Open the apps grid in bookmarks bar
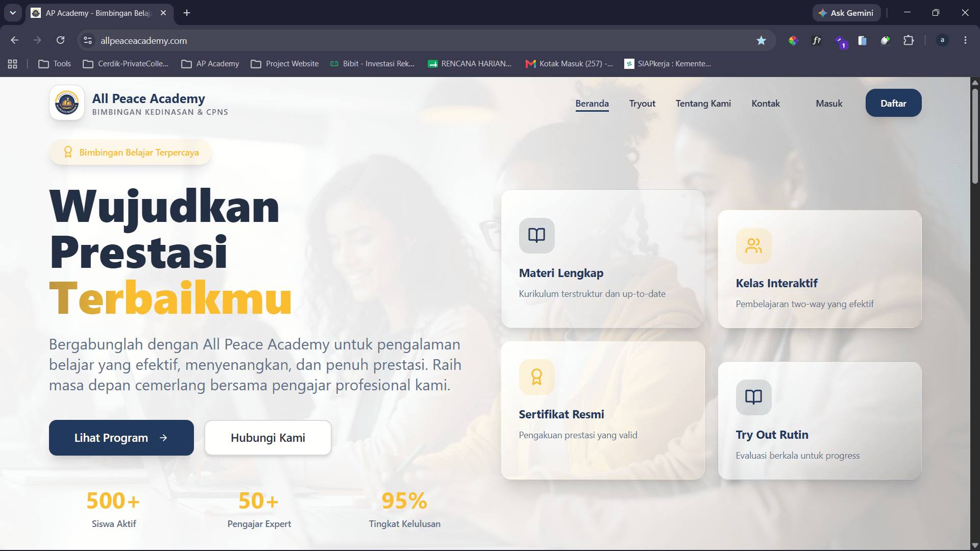 point(12,64)
